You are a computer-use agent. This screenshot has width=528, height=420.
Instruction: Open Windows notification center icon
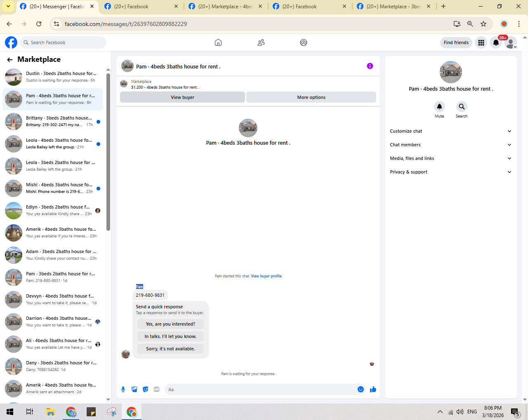point(515,412)
